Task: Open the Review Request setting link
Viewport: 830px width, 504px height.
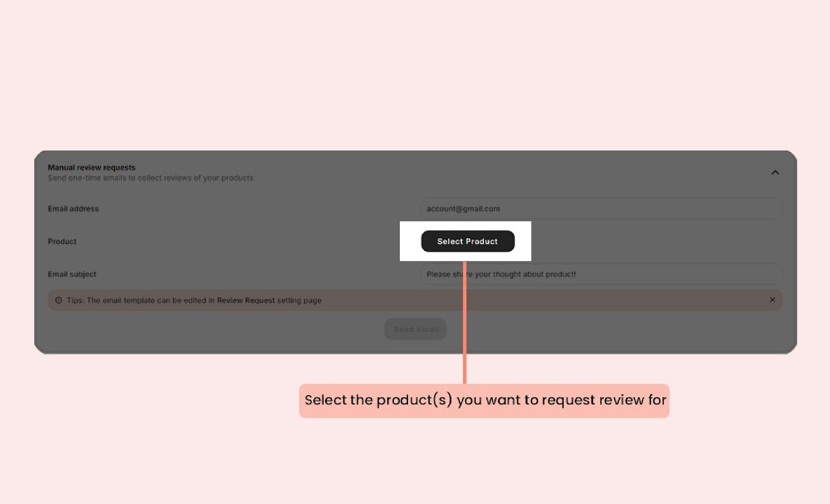Action: pos(246,300)
